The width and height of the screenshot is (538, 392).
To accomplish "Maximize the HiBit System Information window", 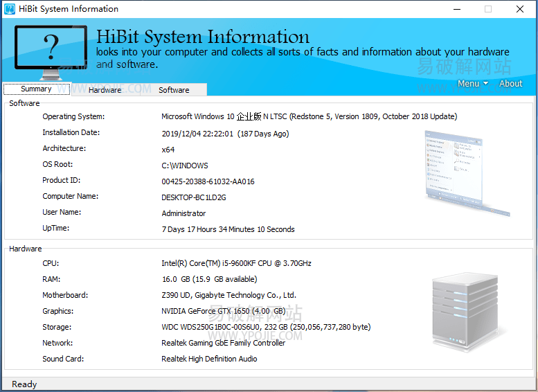I will coord(488,9).
